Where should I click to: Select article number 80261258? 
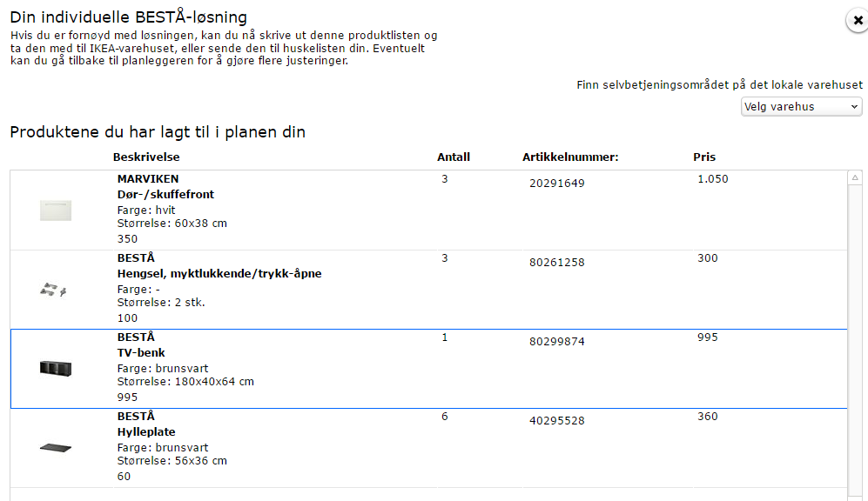(x=557, y=263)
